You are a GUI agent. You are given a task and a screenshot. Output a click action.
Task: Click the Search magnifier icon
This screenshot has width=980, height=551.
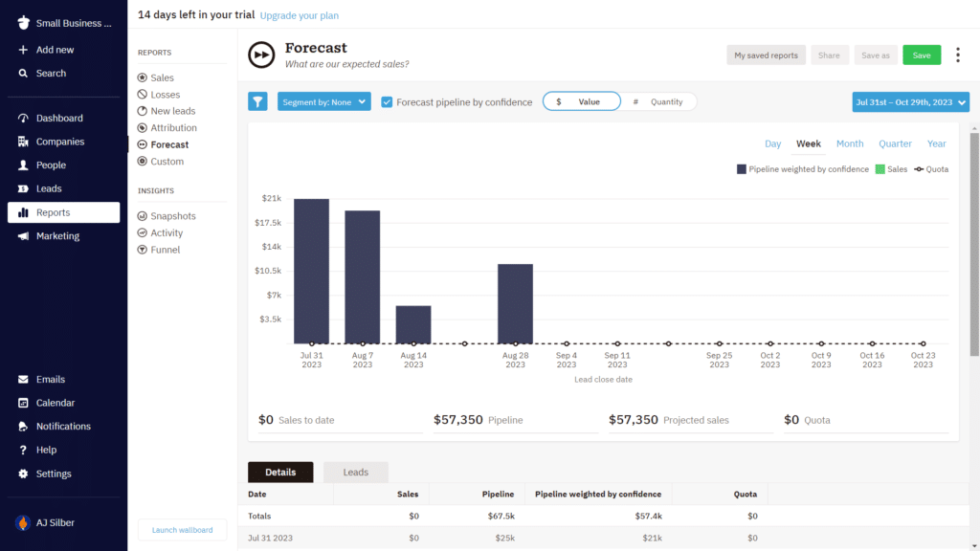[x=23, y=73]
